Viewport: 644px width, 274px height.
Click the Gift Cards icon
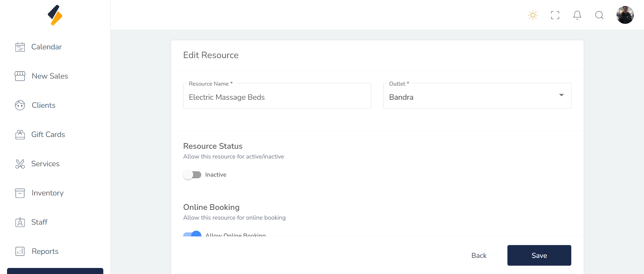click(x=20, y=135)
